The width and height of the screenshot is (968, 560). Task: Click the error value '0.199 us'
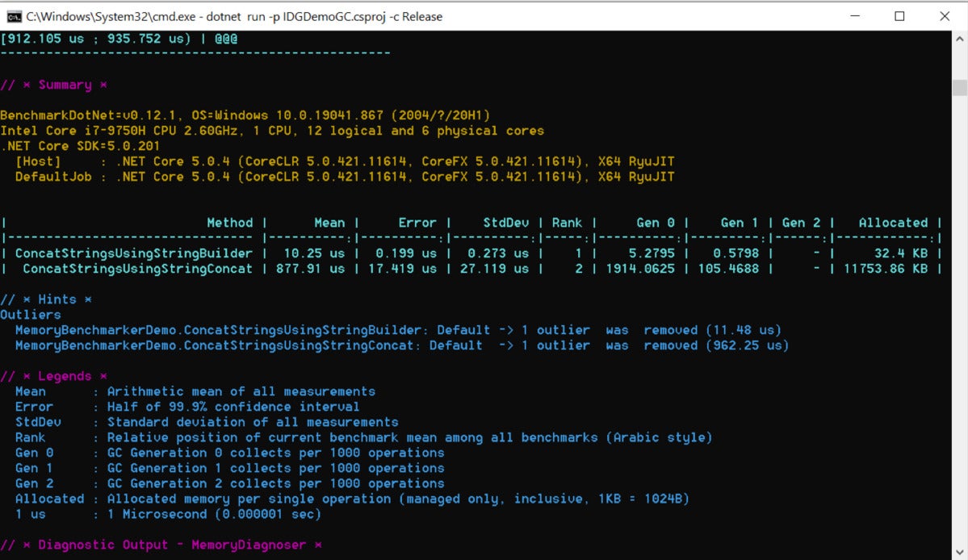pyautogui.click(x=406, y=253)
